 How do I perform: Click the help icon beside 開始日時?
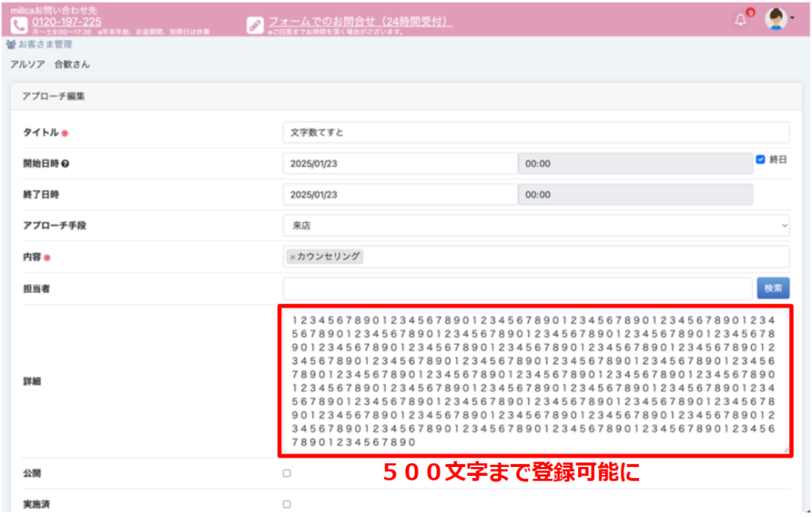65,164
